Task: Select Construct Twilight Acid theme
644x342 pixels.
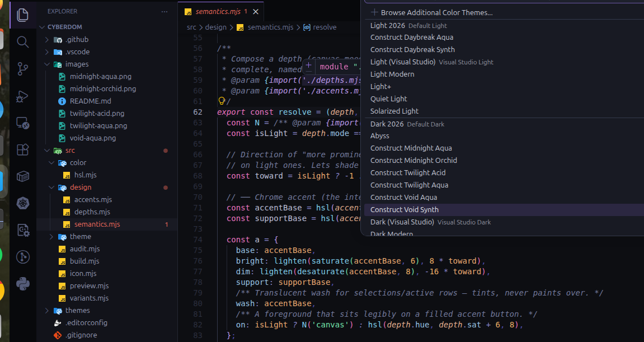Action: [504, 173]
